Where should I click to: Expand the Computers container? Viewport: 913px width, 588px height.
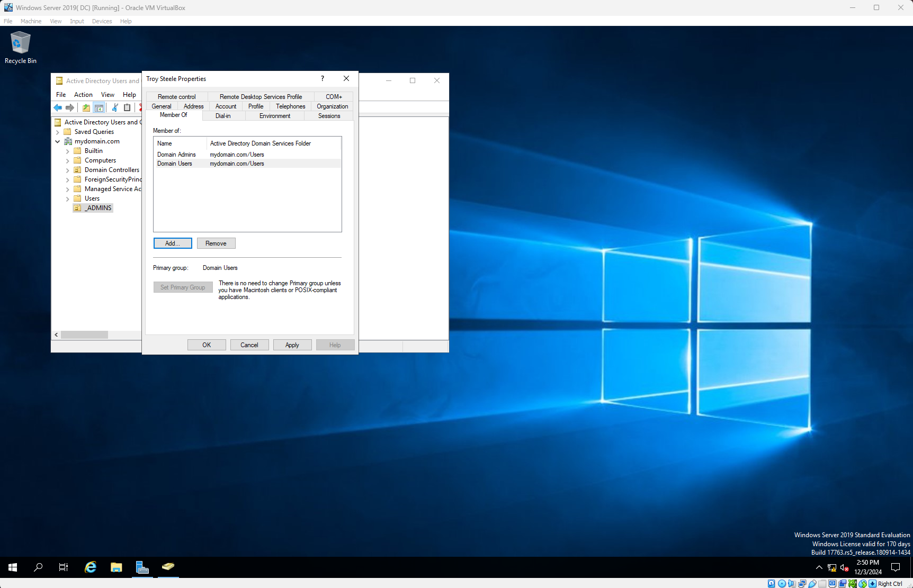click(x=68, y=161)
